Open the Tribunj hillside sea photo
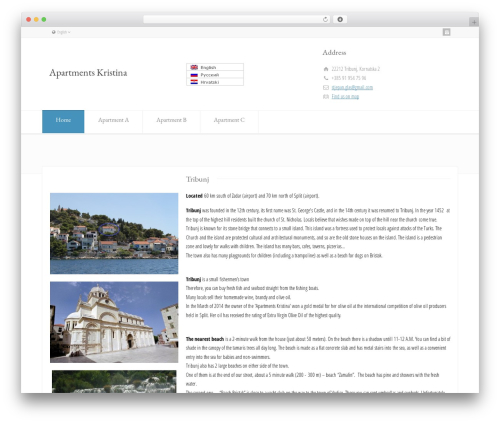The image size is (500, 423). [x=114, y=233]
